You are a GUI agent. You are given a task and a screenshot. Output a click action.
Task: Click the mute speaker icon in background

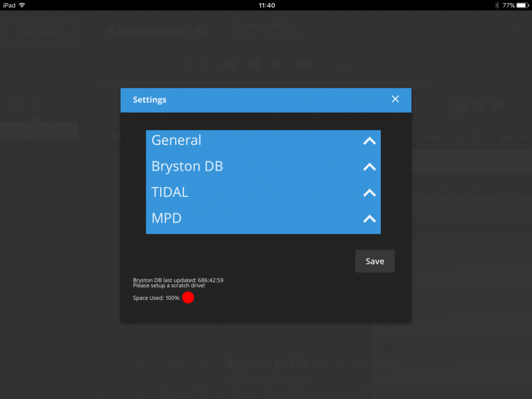pyautogui.click(x=110, y=31)
